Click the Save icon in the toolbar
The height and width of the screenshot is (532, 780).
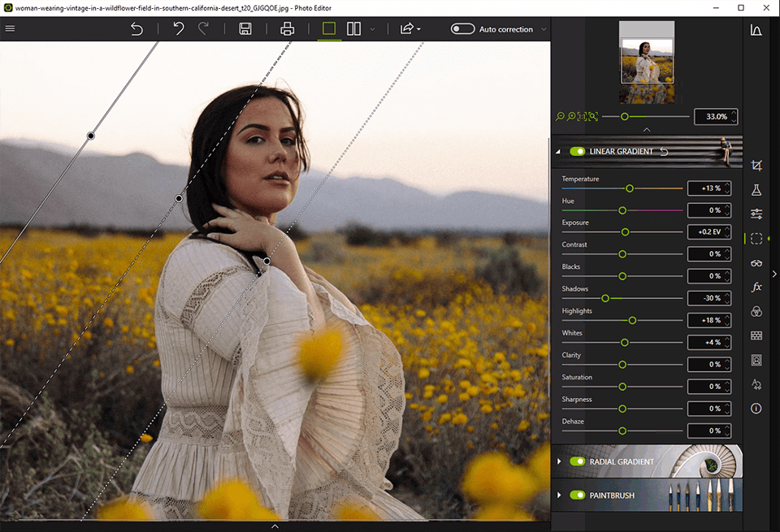pyautogui.click(x=245, y=28)
